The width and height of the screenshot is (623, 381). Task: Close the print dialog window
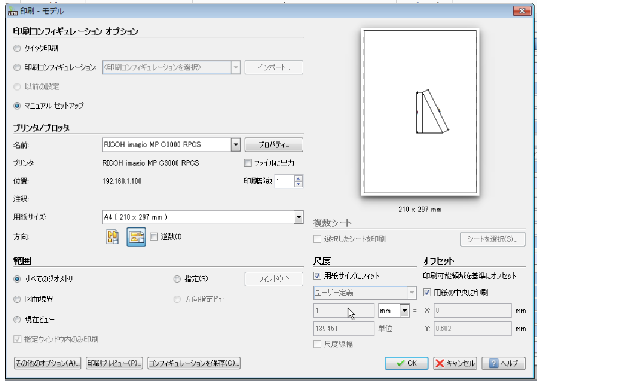522,11
